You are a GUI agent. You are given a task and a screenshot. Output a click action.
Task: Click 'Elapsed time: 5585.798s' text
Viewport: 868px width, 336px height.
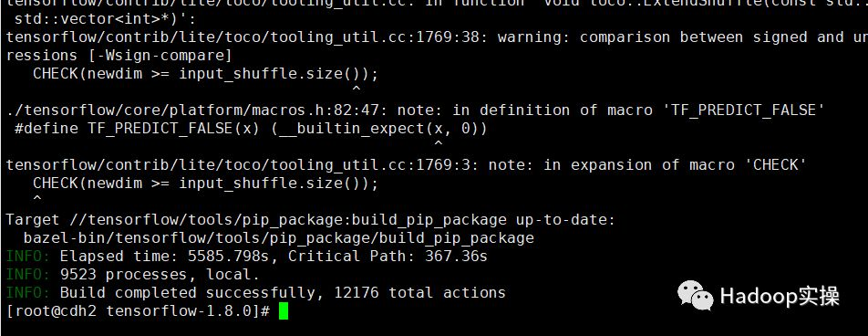tap(169, 257)
